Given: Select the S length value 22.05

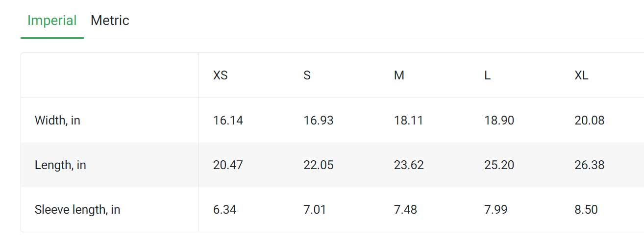Looking at the screenshot, I should [x=319, y=165].
